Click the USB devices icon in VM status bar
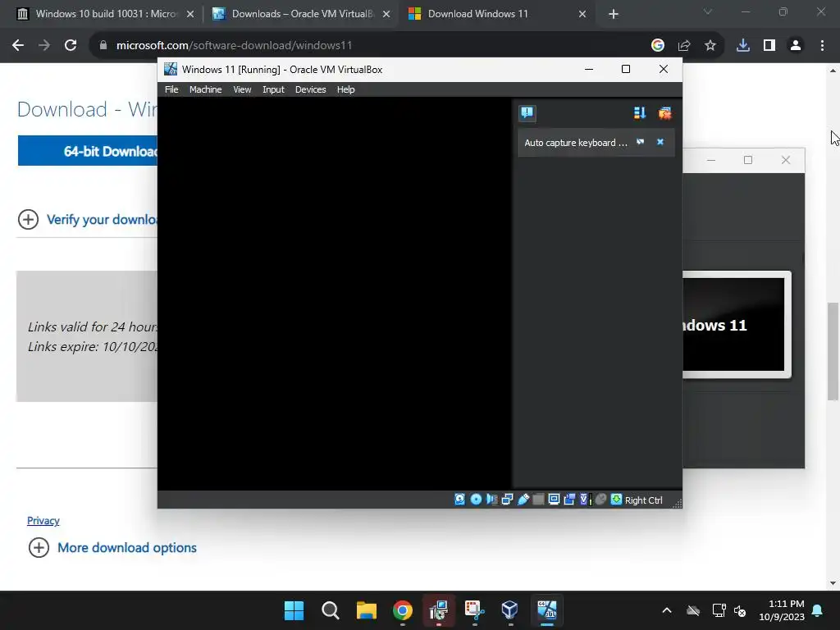Image resolution: width=840 pixels, height=630 pixels. (523, 500)
